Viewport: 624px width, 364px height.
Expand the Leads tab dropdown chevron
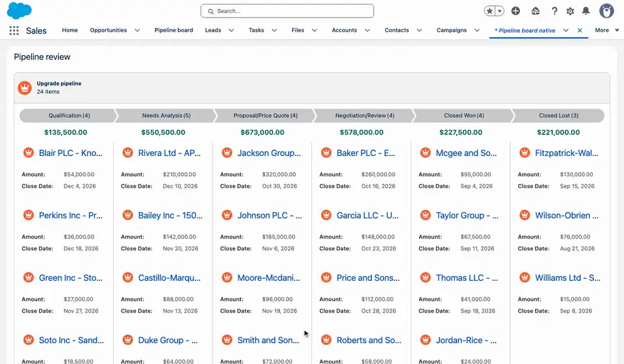coord(231,31)
